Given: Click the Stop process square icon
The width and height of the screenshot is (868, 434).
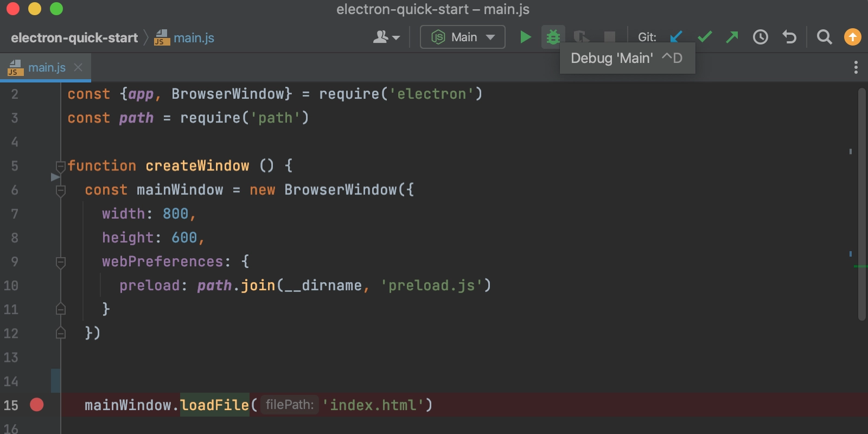Looking at the screenshot, I should [610, 37].
